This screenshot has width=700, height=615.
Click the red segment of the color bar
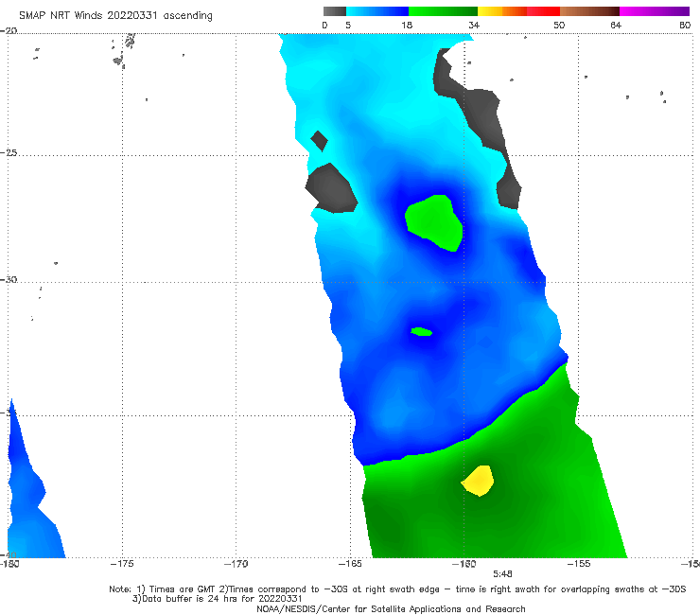tap(543, 11)
